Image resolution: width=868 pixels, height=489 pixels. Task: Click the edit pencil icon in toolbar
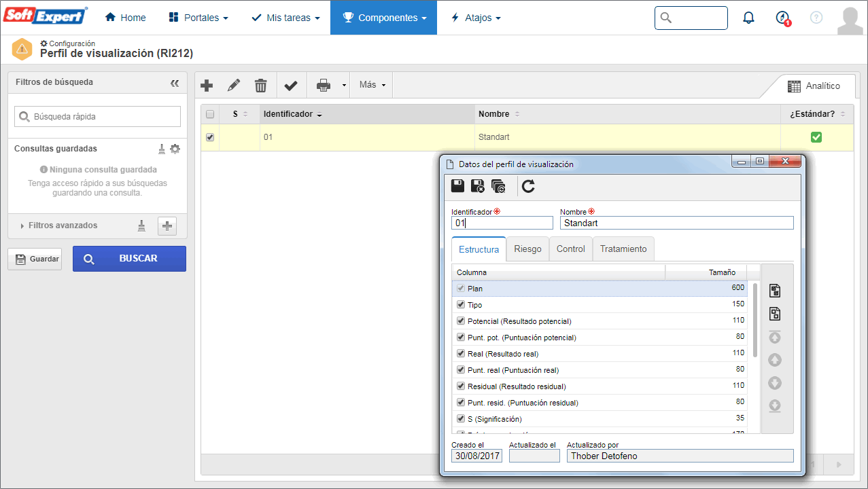click(234, 86)
